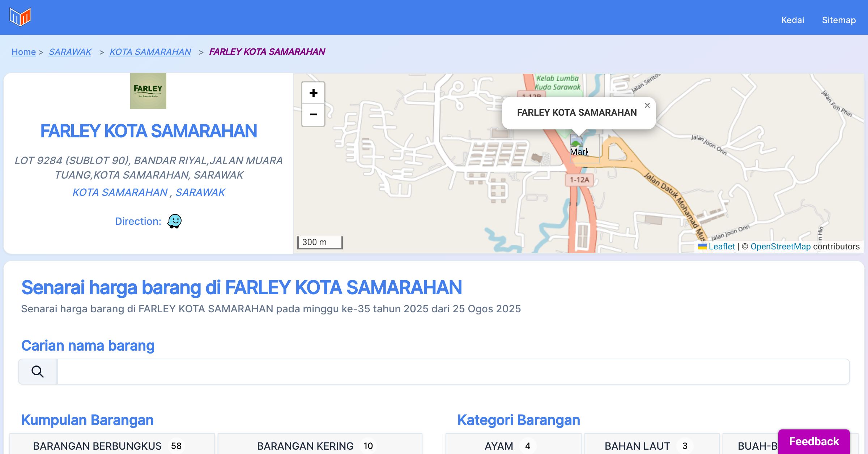Click the site logo in header

[20, 17]
